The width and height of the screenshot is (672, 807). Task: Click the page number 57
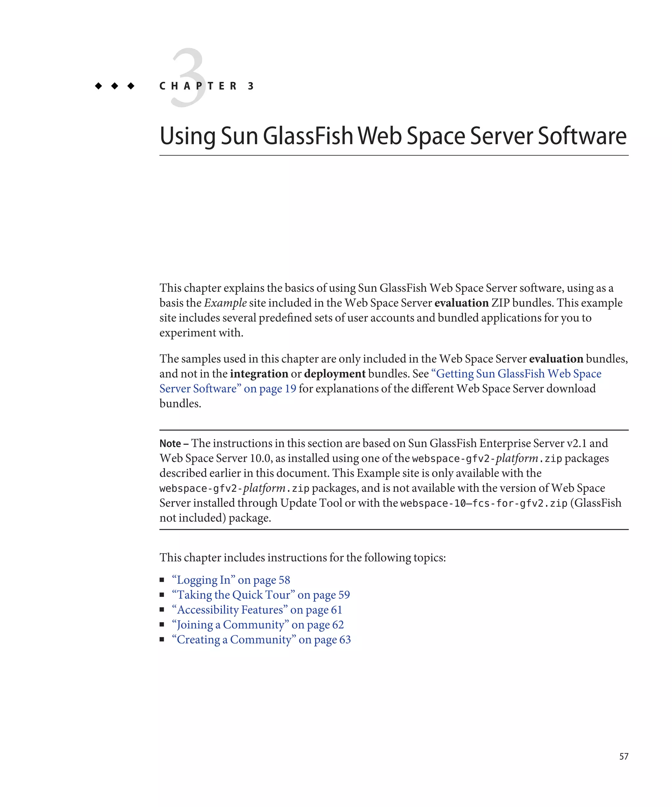tap(624, 757)
